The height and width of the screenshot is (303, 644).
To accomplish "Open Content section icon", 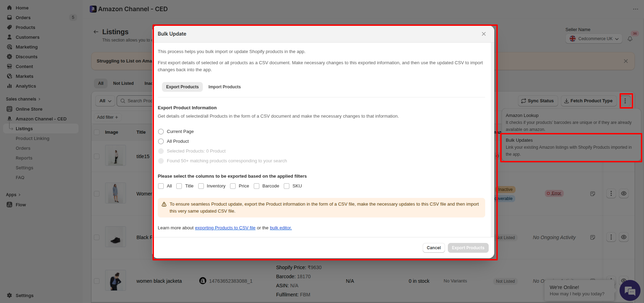I will pyautogui.click(x=9, y=66).
